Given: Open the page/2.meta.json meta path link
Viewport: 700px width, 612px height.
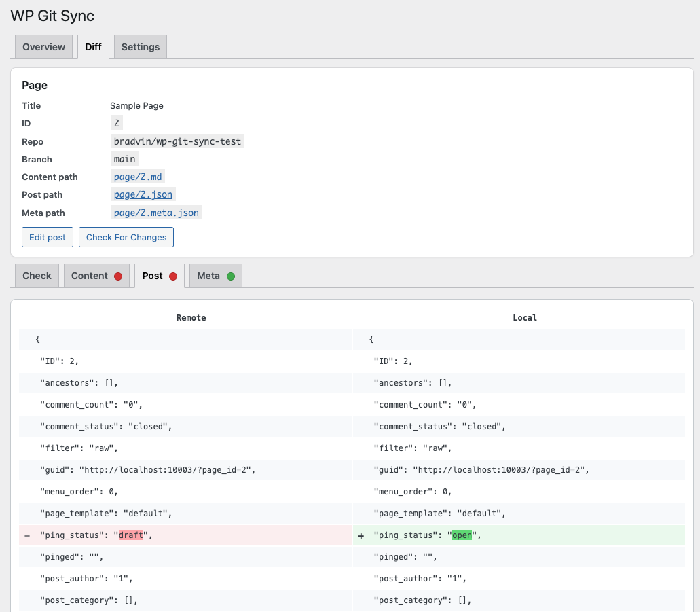Looking at the screenshot, I should [x=156, y=213].
